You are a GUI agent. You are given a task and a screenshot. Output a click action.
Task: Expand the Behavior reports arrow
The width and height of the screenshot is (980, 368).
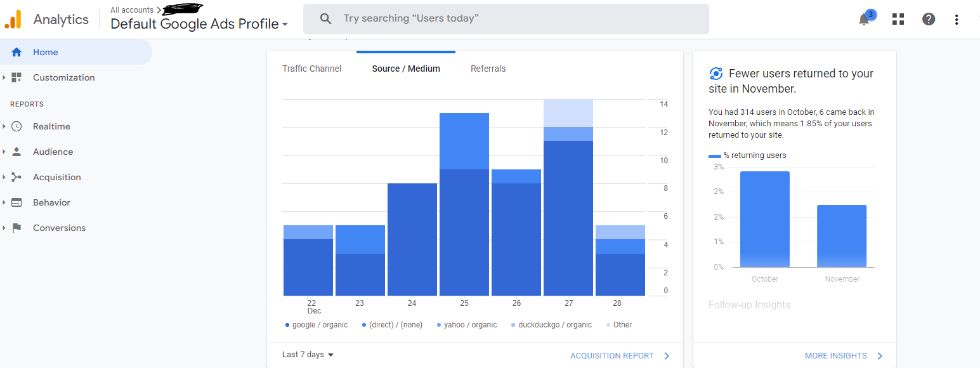tap(4, 202)
